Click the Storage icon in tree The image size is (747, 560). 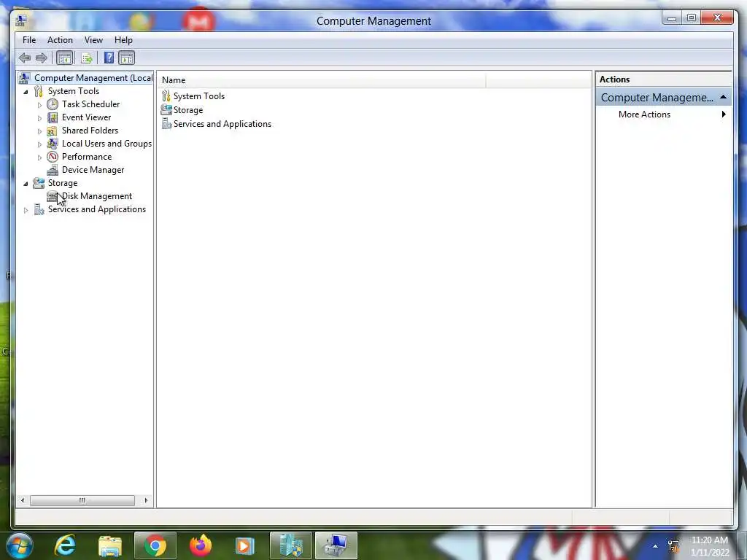pyautogui.click(x=39, y=183)
